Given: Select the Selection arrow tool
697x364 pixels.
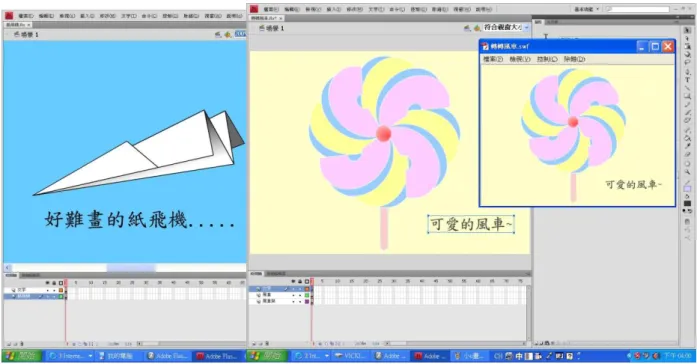Looking at the screenshot, I should [687, 29].
